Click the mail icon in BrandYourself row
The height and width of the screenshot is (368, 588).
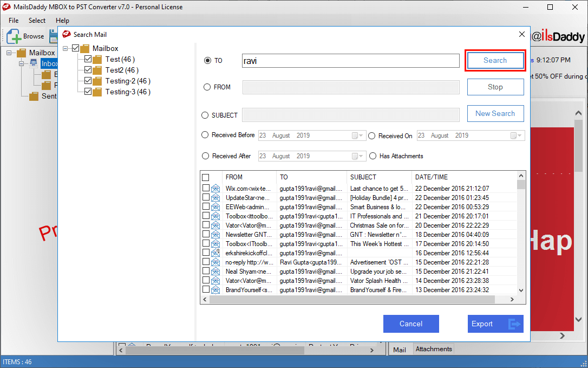pyautogui.click(x=215, y=289)
